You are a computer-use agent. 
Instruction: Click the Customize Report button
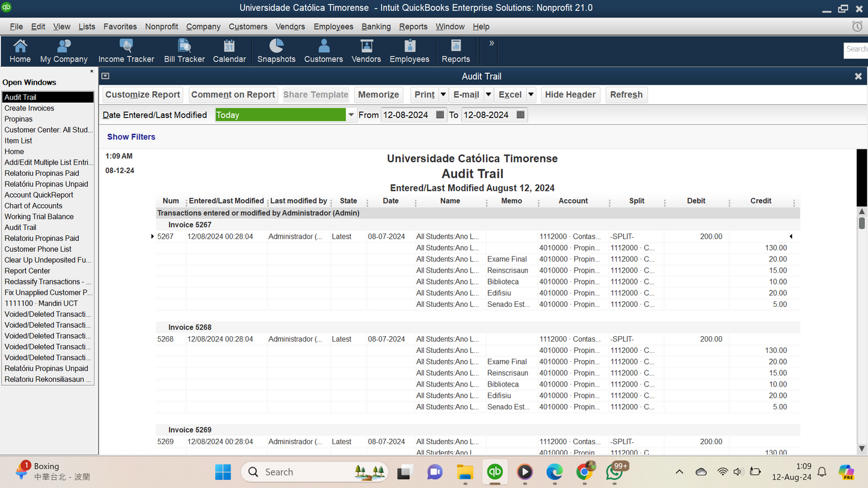click(143, 95)
